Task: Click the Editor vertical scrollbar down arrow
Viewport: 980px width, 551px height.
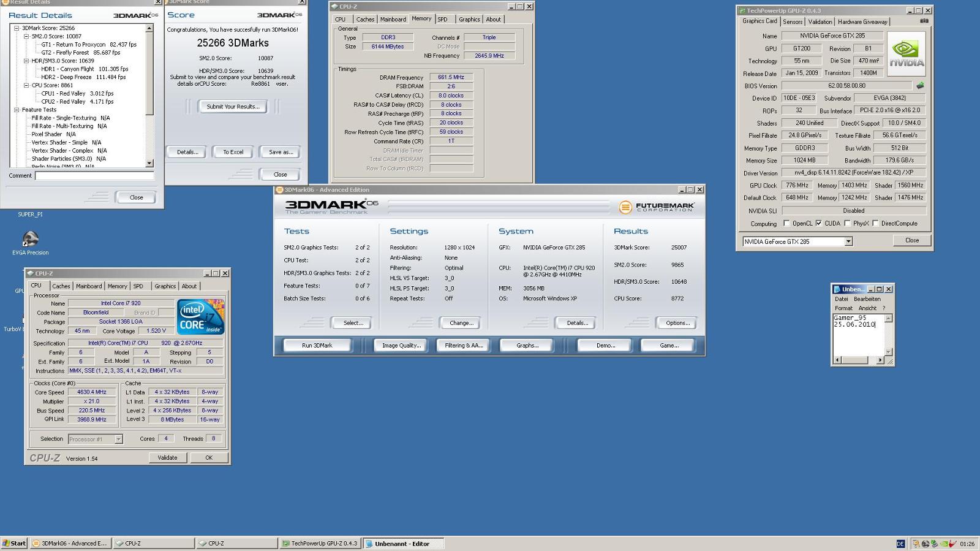Action: pyautogui.click(x=889, y=352)
